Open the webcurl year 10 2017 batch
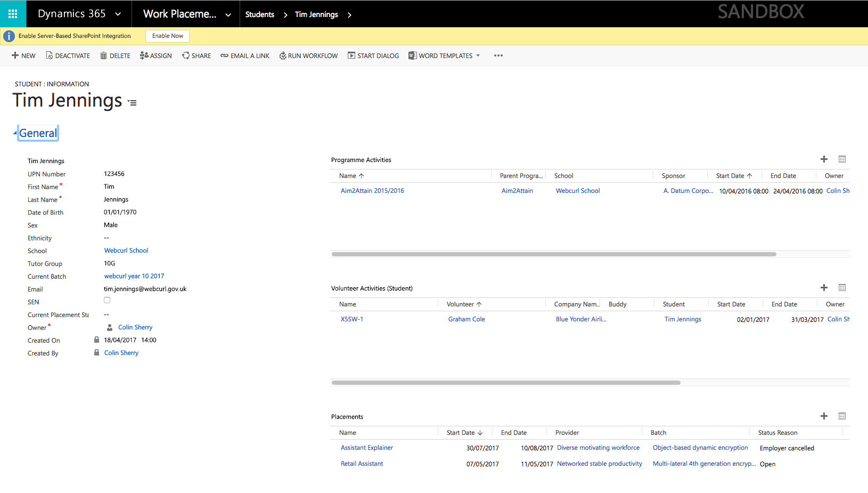This screenshot has height=493, width=868. click(134, 276)
